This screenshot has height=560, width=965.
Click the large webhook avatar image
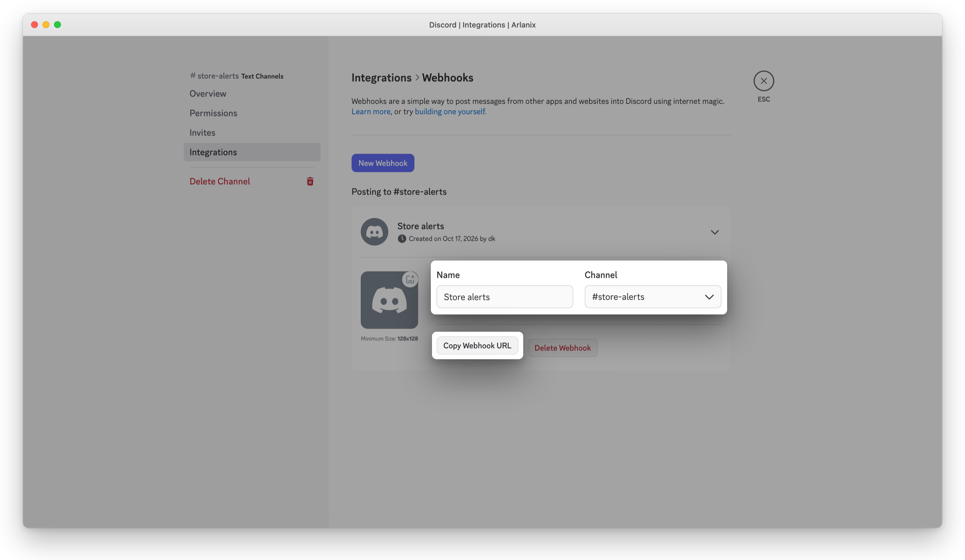click(389, 300)
